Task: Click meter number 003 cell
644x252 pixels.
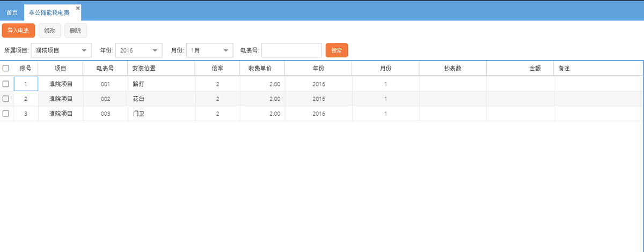Action: point(105,114)
